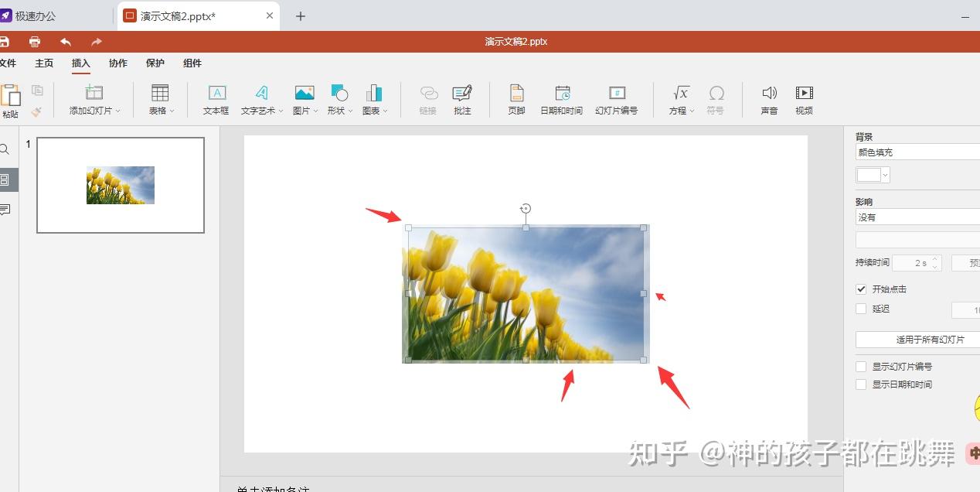Redo the last action

(x=97, y=42)
